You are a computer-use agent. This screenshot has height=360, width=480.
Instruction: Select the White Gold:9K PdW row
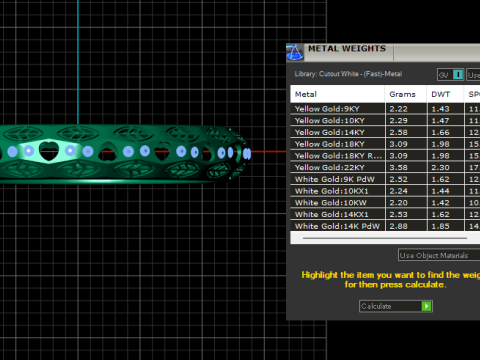pyautogui.click(x=385, y=179)
